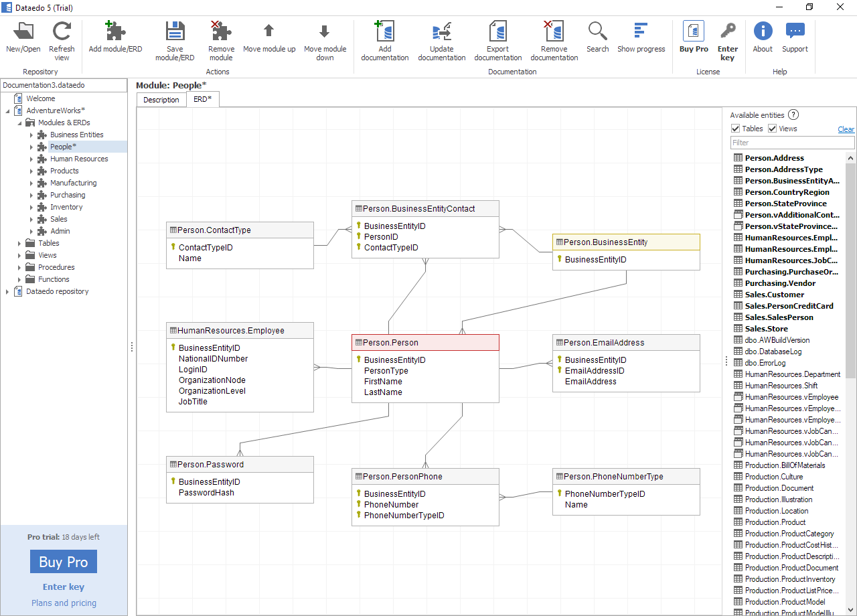Click the Refresh view icon

pos(62,31)
